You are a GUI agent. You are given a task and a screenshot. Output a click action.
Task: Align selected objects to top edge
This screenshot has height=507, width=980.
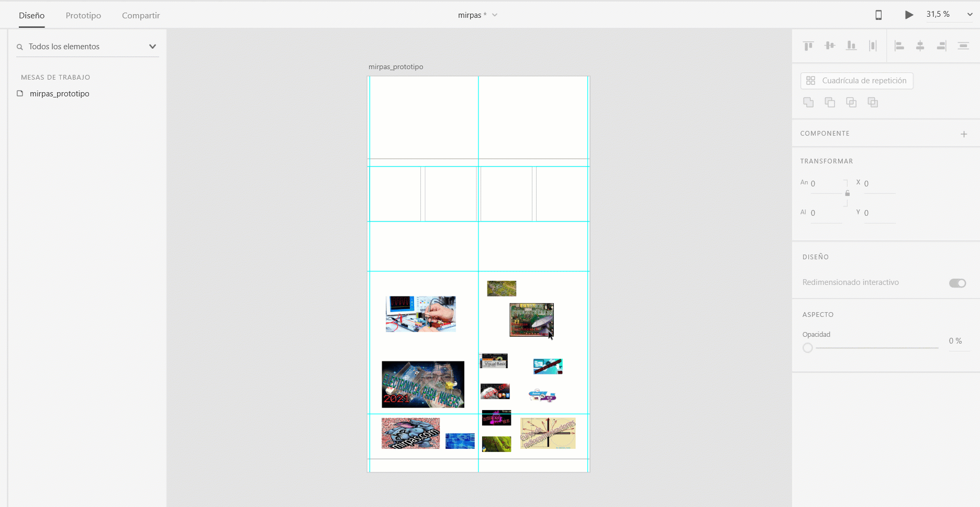point(808,46)
